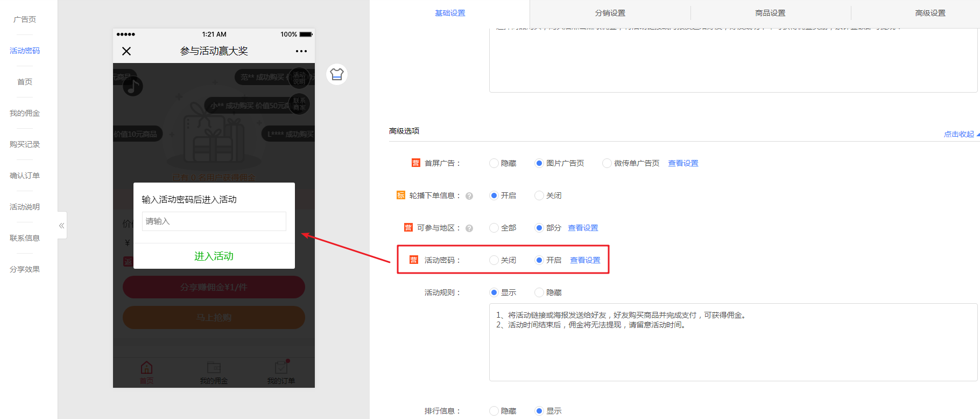Viewport: 980px width, 419px height.
Task: Close the phone preview with the X icon
Action: point(126,51)
